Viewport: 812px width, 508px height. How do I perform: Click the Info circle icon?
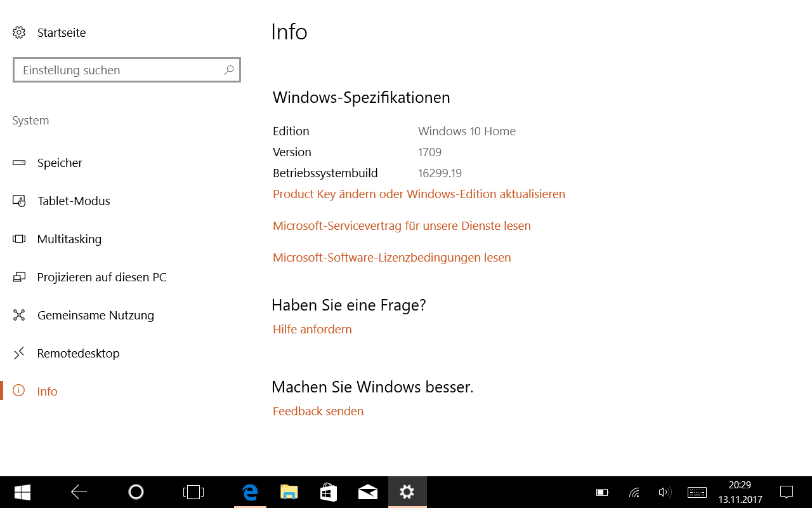click(x=19, y=391)
